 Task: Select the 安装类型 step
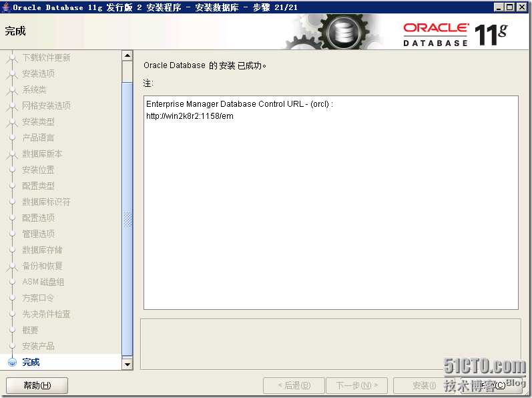point(38,122)
